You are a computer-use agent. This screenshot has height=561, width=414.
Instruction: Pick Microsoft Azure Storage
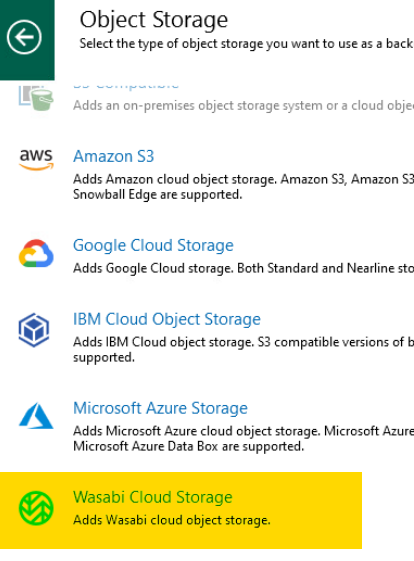tap(160, 408)
